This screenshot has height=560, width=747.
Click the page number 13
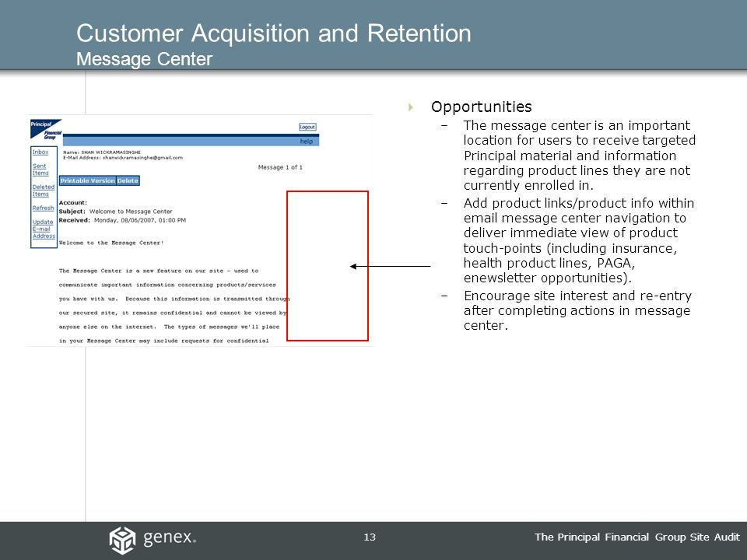370,537
